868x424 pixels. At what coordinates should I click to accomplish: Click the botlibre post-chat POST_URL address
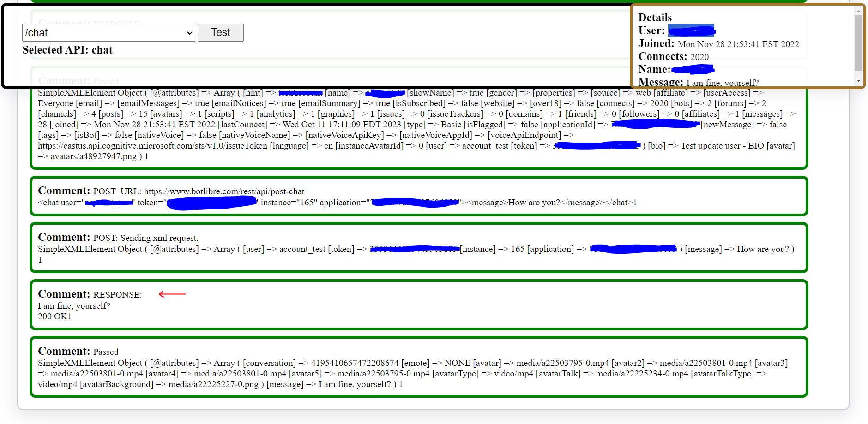tap(224, 191)
